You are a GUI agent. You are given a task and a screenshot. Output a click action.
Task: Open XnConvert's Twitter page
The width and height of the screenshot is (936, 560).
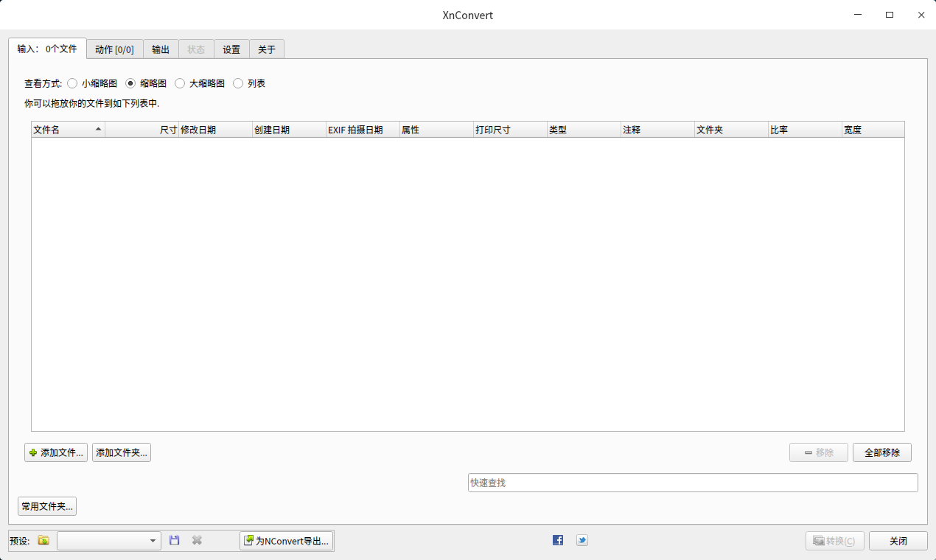pyautogui.click(x=582, y=540)
